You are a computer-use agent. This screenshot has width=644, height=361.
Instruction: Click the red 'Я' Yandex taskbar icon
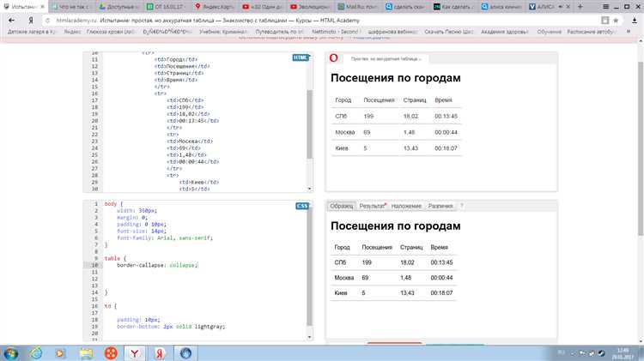point(160,353)
